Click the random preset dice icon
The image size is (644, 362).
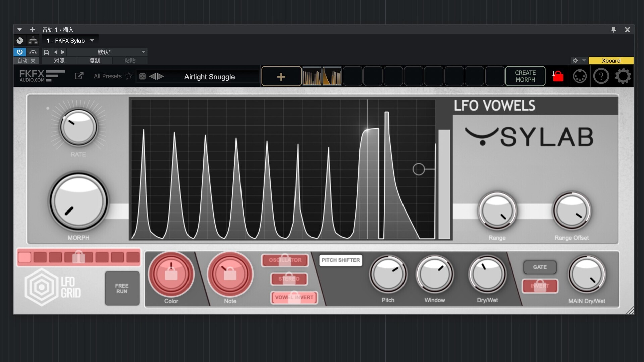(142, 76)
